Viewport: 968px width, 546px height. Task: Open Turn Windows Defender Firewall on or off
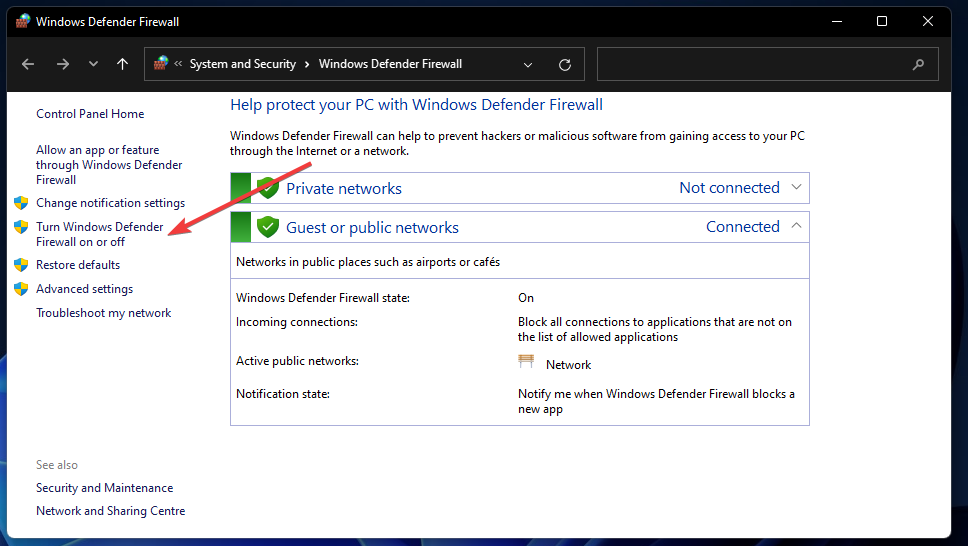(x=98, y=234)
